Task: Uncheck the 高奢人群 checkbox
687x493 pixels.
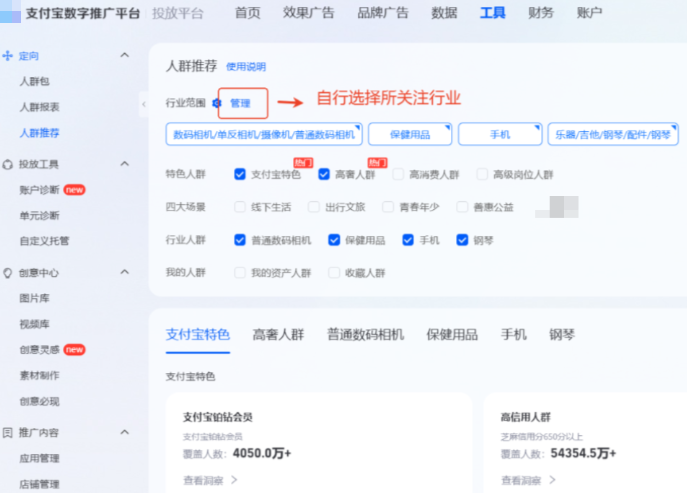Action: click(324, 174)
